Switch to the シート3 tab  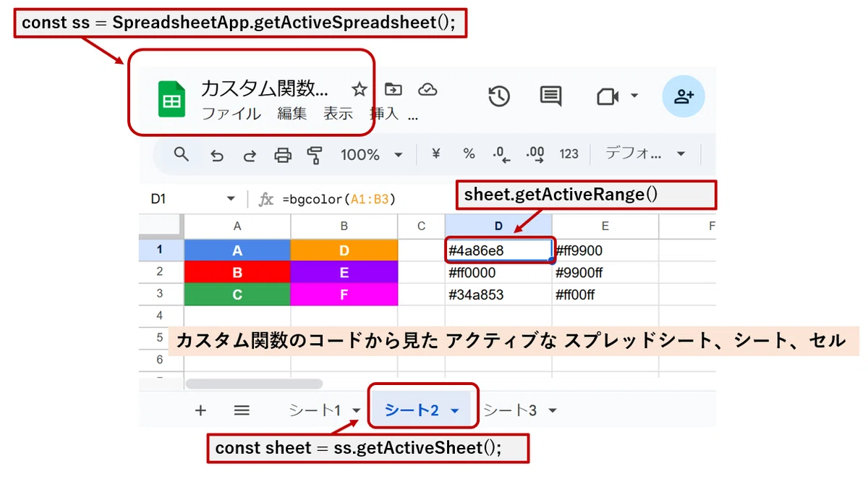point(510,410)
